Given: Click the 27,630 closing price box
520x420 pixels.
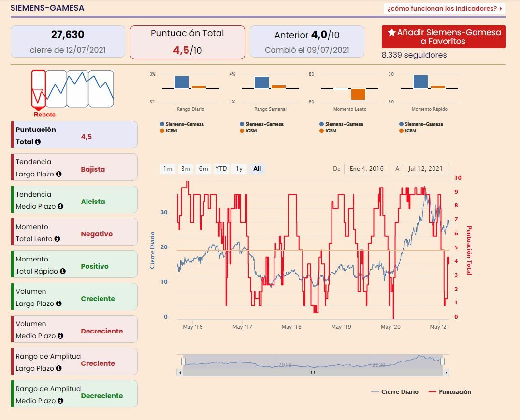Looking at the screenshot, I should point(68,42).
